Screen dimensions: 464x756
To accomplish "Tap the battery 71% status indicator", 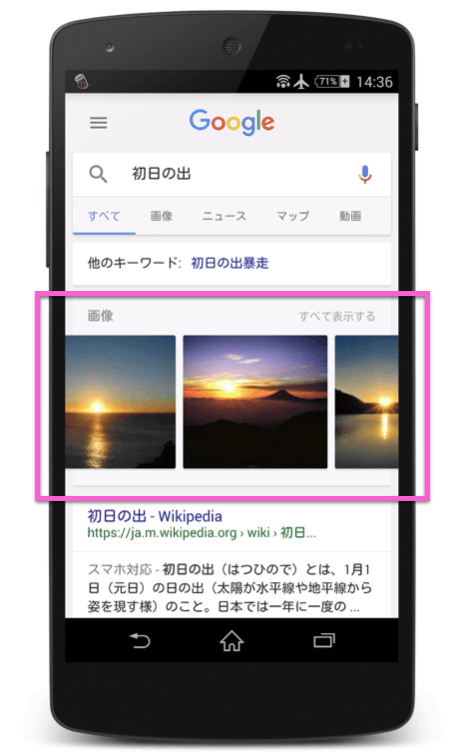I will tap(332, 81).
